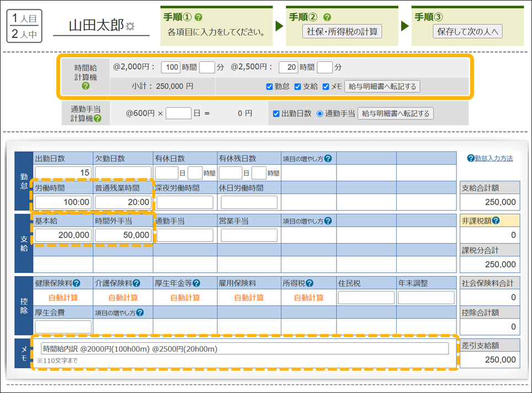This screenshot has width=532, height=393.
Task: Open help icon under 時間給計算機
Action: 86,86
